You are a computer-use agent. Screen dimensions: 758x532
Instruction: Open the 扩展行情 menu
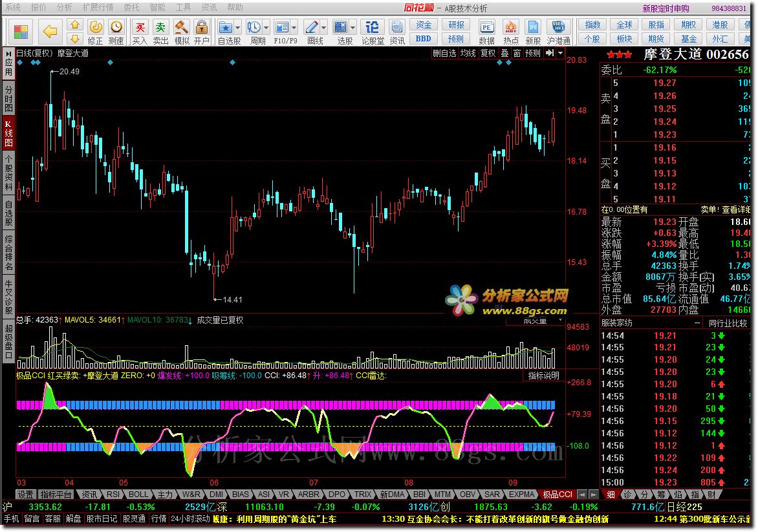coord(98,7)
